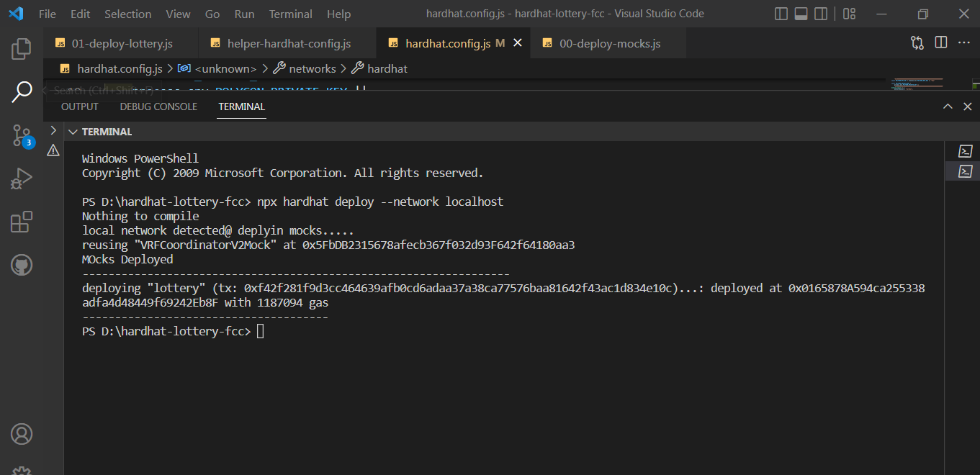Click the editor minimap preview
Screen dimensions: 980x475
[x=915, y=85]
